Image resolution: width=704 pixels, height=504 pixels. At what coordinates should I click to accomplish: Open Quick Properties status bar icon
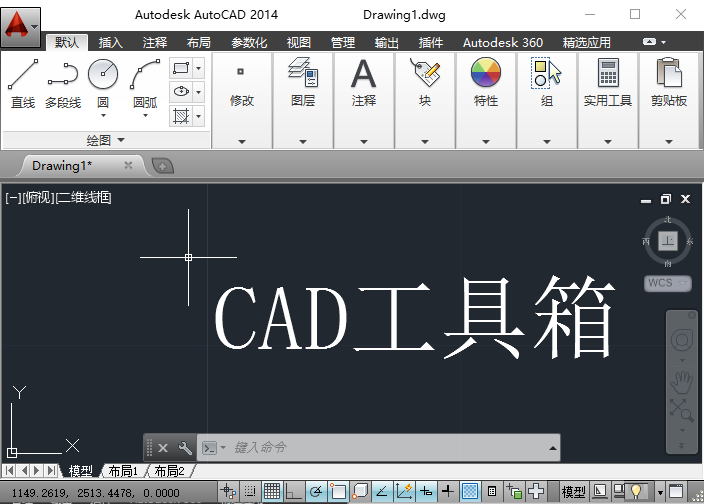click(492, 491)
